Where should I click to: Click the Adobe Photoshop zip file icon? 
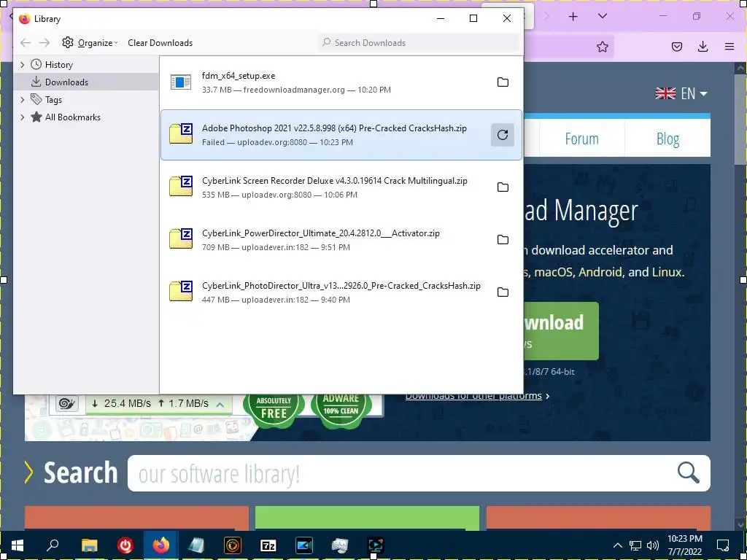coord(181,134)
